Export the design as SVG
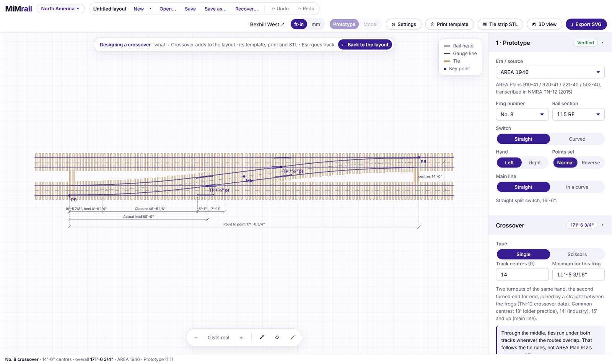Image resolution: width=612 pixels, height=364 pixels. coord(586,24)
